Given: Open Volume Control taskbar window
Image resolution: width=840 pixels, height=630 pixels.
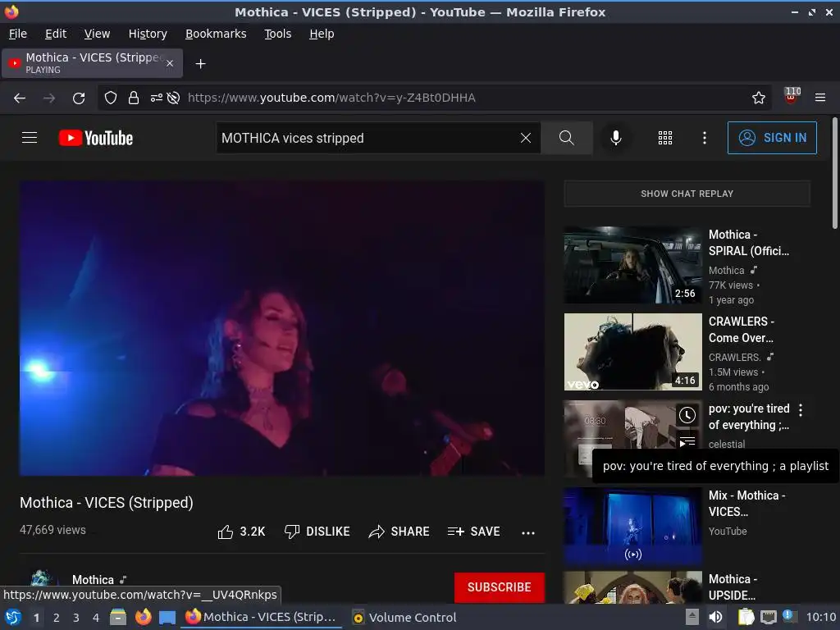Looking at the screenshot, I should [404, 617].
